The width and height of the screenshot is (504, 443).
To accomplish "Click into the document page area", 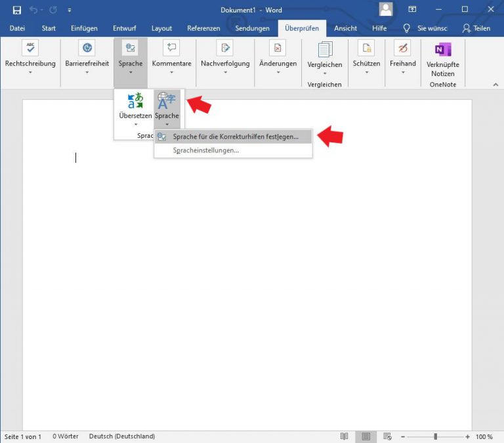I will coord(247,265).
